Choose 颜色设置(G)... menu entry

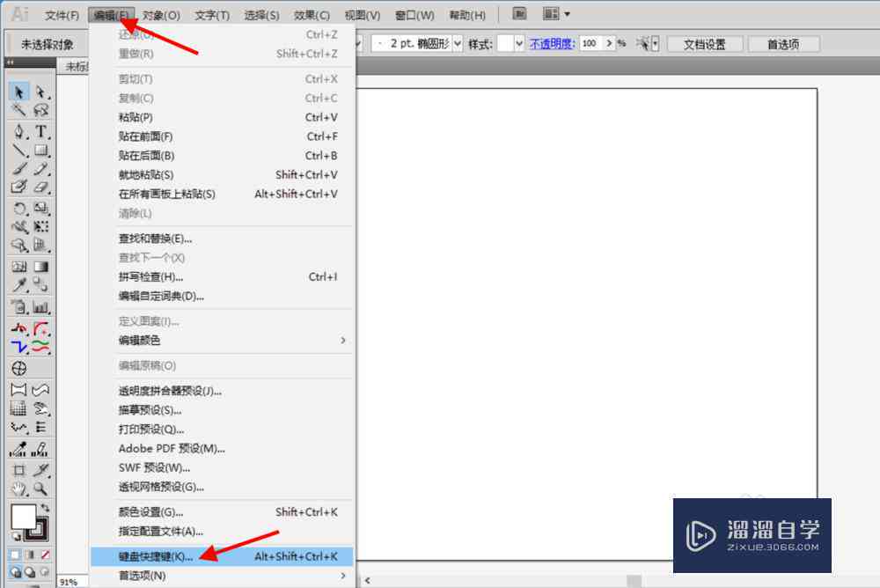(222, 512)
